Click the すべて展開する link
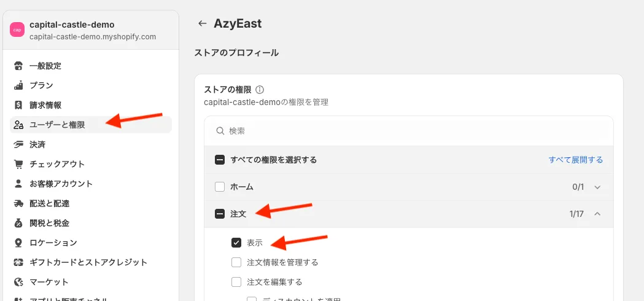 [x=575, y=160]
